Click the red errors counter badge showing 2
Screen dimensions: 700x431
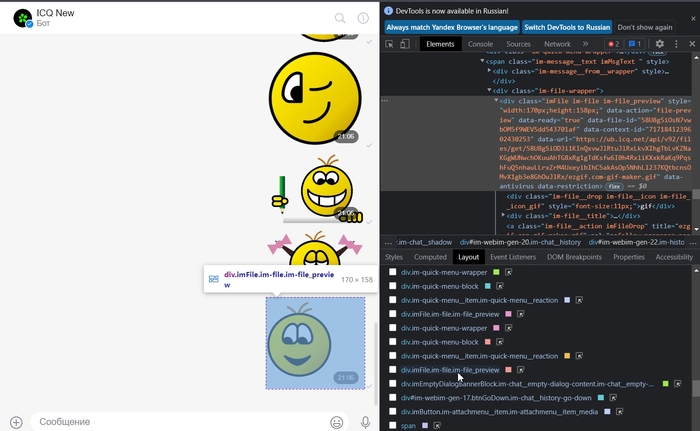(613, 44)
